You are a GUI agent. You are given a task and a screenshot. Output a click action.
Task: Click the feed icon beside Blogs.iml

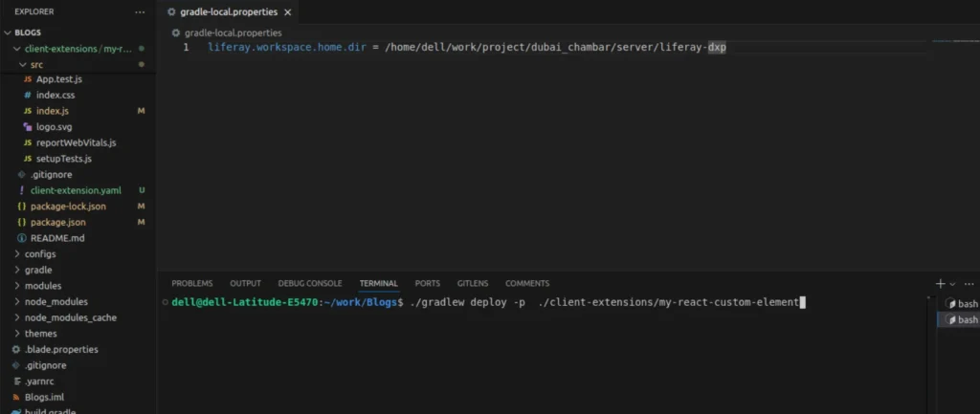pos(16,397)
